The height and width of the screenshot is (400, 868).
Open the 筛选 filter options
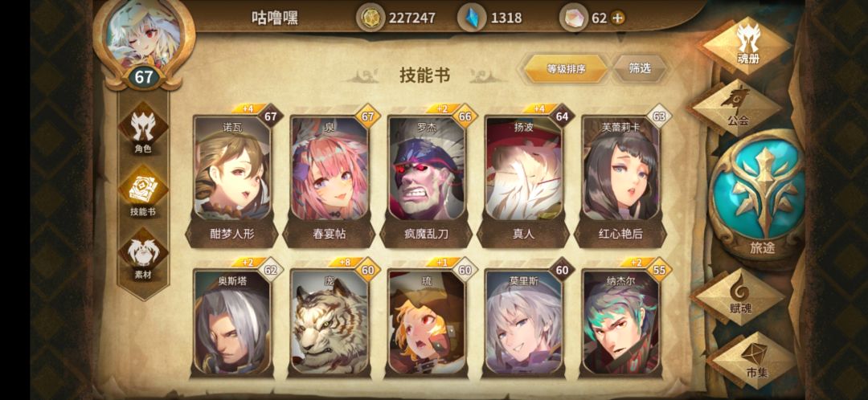click(x=640, y=68)
